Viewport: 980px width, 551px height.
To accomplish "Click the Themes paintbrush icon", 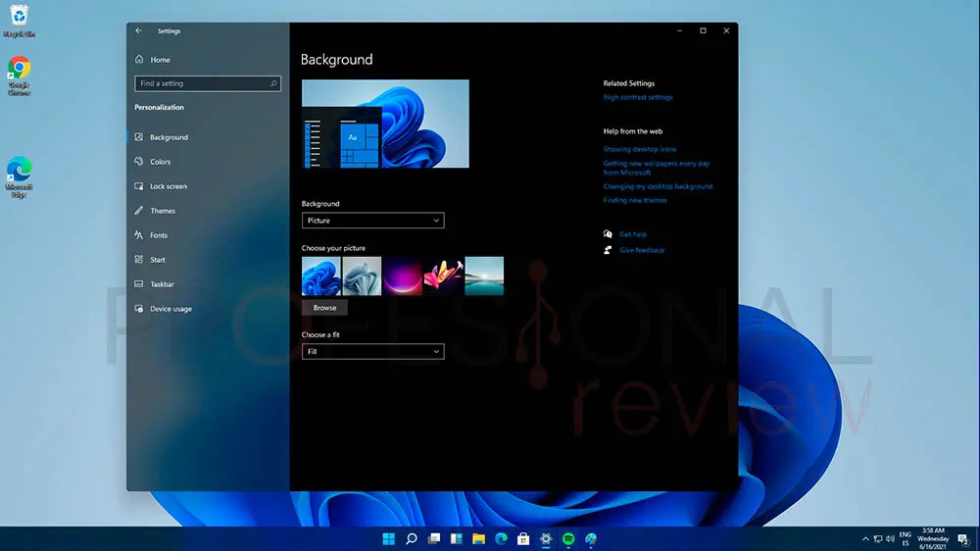I will tap(139, 210).
